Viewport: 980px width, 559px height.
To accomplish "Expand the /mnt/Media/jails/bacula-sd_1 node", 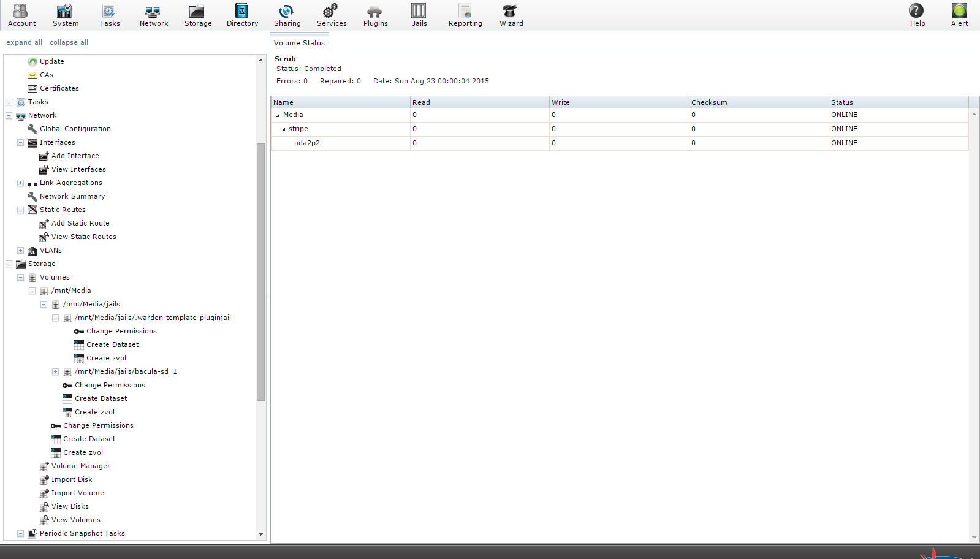I will point(56,371).
